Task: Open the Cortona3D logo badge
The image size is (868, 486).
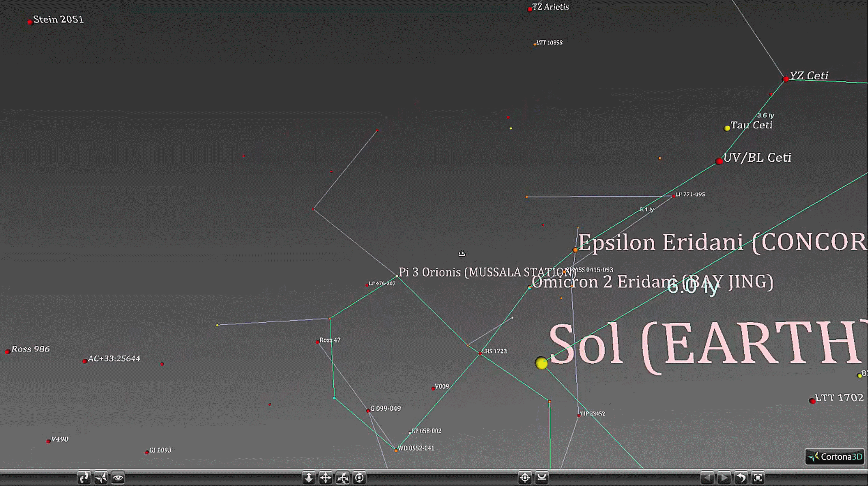Action: point(835,457)
